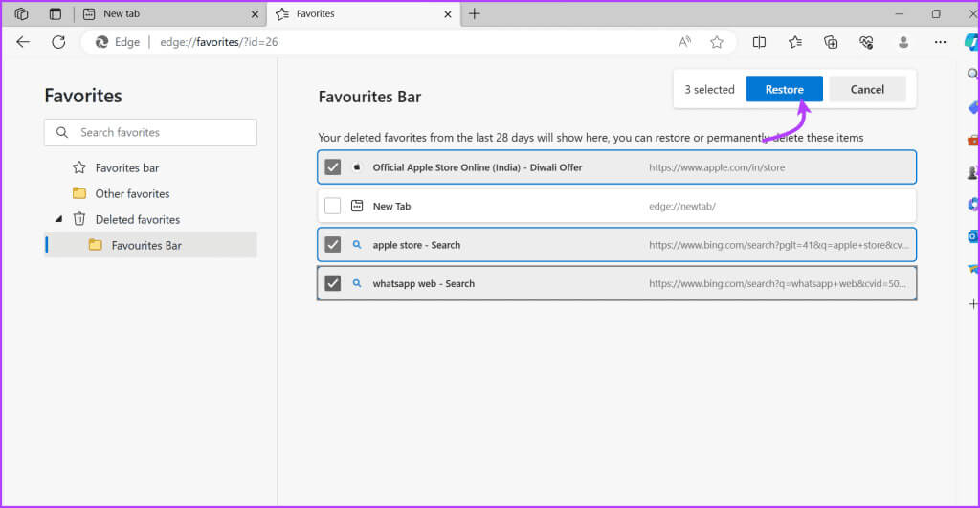The height and width of the screenshot is (508, 980).
Task: Click the add to favorites star icon
Action: click(716, 42)
